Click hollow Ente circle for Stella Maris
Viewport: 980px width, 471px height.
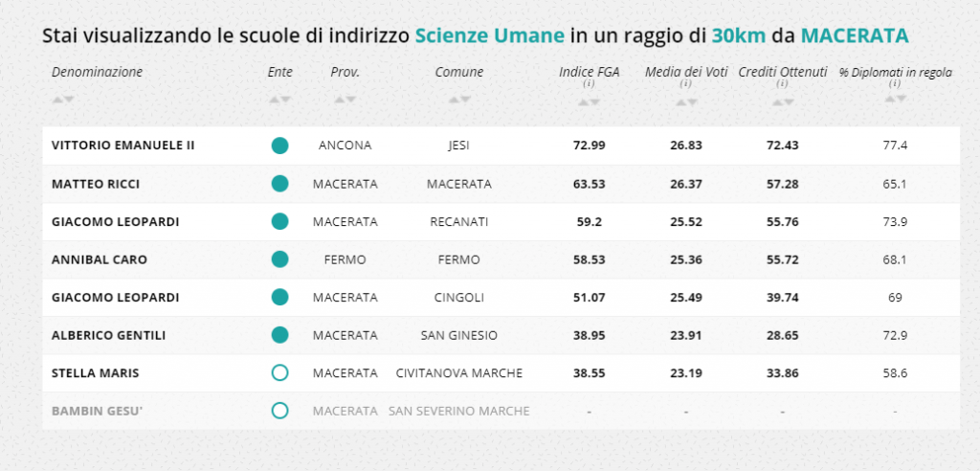[x=280, y=372]
